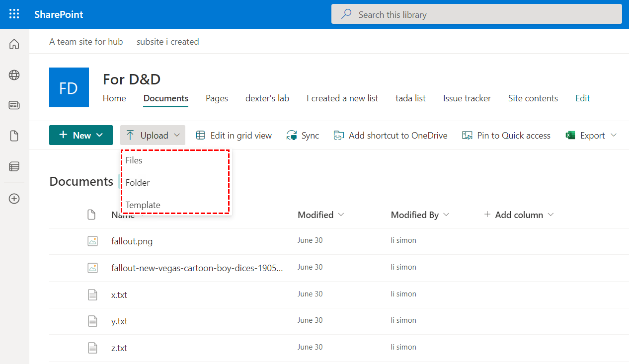Click subsite i created link
The width and height of the screenshot is (629, 364).
(168, 42)
